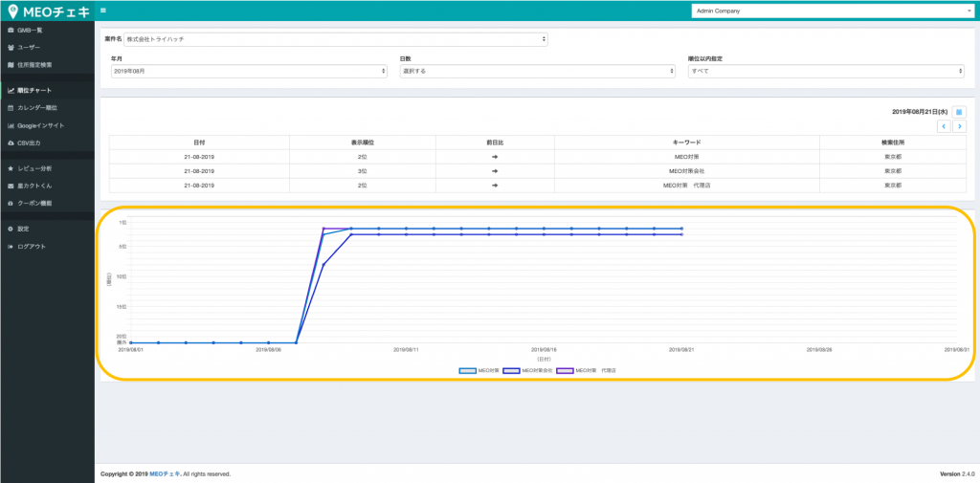
Task: Click the 10位 y-axis label
Action: point(122,276)
